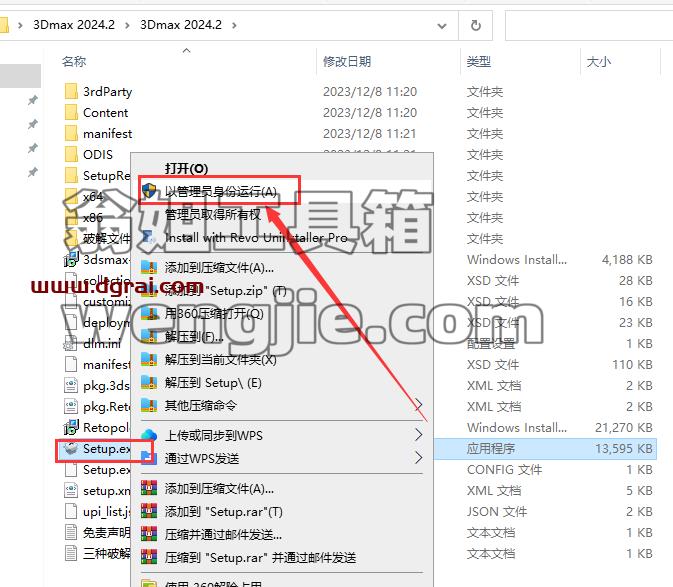Screen dimensions: 673x587
Task: Click the WinRAR icon beside 添加到 "Setup.rar"(T)
Action: click(x=149, y=511)
